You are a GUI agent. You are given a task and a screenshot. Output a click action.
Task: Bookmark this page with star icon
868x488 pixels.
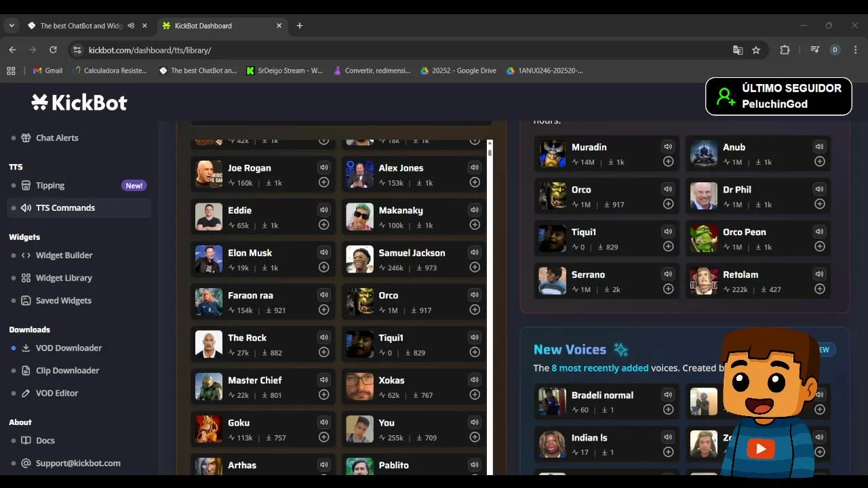point(756,50)
